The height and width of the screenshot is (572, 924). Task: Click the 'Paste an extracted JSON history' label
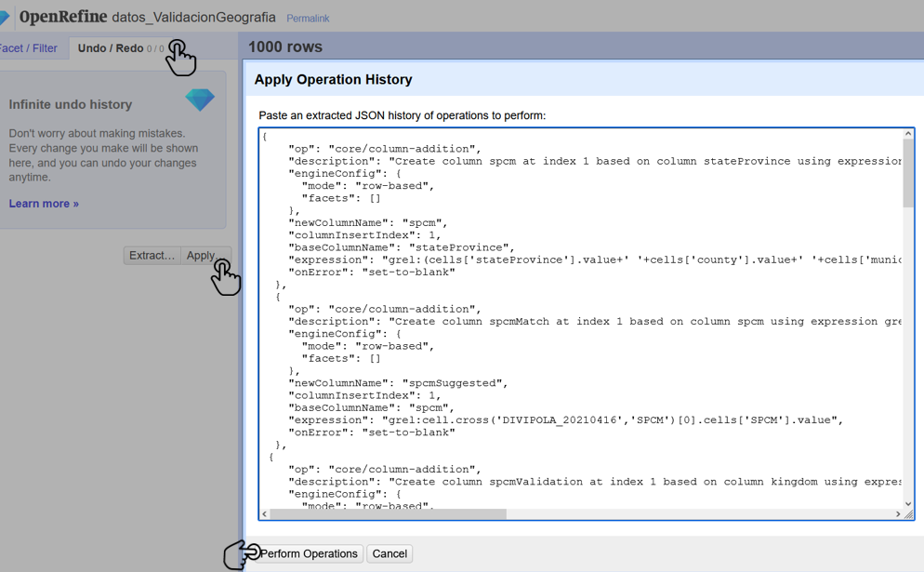pos(402,115)
